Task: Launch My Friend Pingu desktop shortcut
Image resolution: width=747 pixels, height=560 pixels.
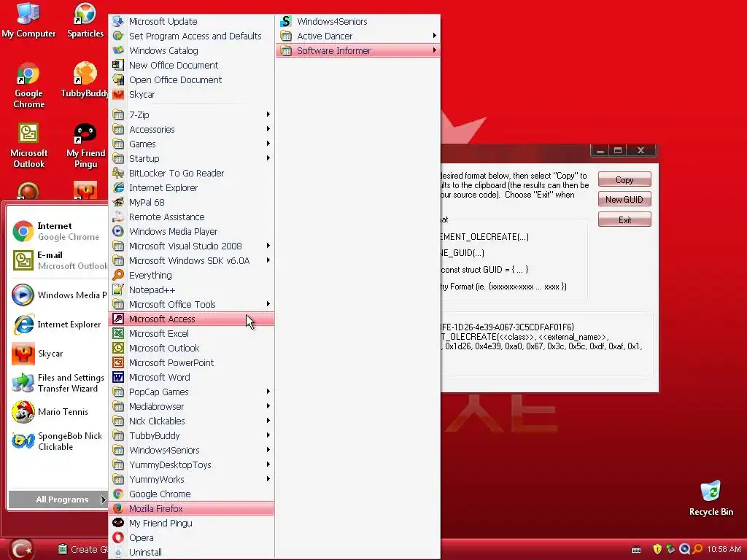Action: tap(86, 146)
